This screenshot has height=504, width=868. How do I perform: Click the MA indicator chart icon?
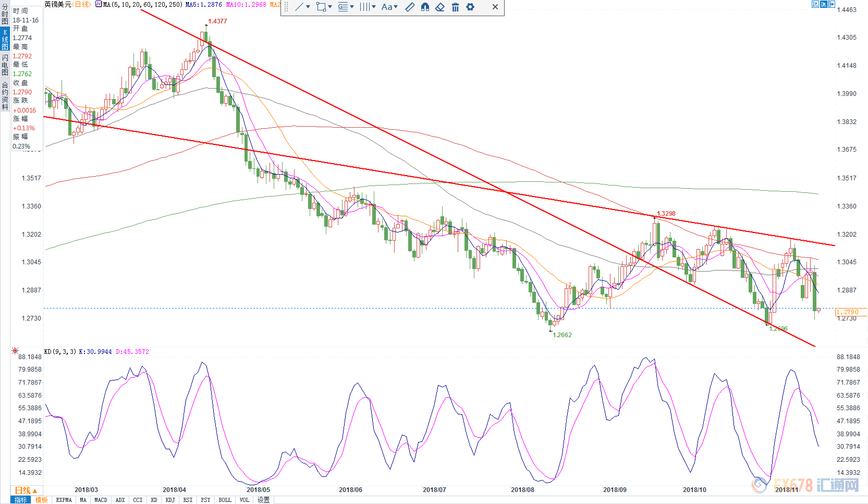99,4
